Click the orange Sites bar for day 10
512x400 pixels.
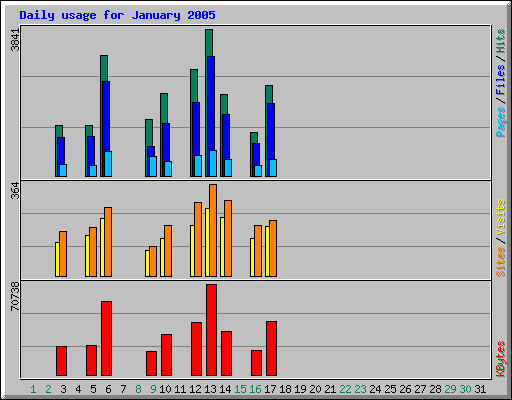point(168,251)
